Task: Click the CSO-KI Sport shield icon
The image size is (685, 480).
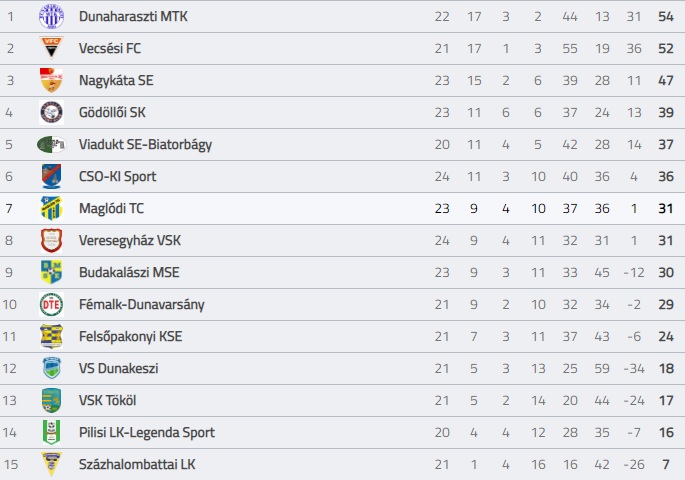Action: point(52,176)
